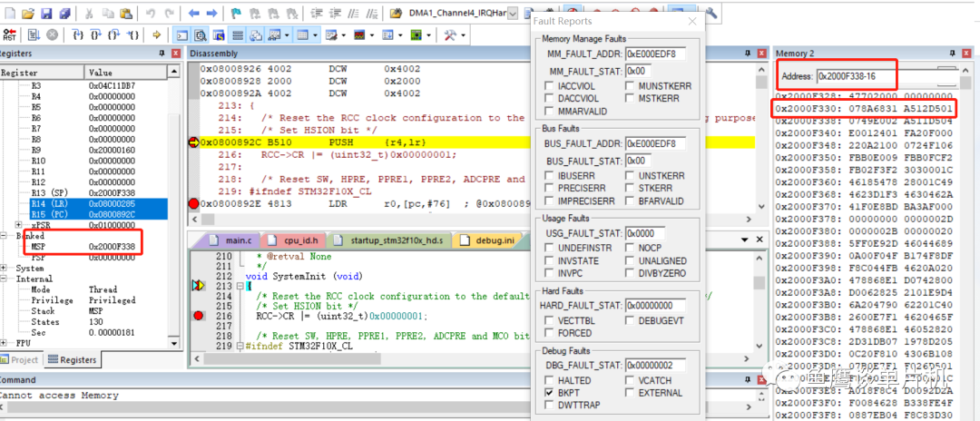Image resolution: width=980 pixels, height=421 pixels.
Task: Click the MM_FAULT_ADDR value field
Action: [655, 54]
